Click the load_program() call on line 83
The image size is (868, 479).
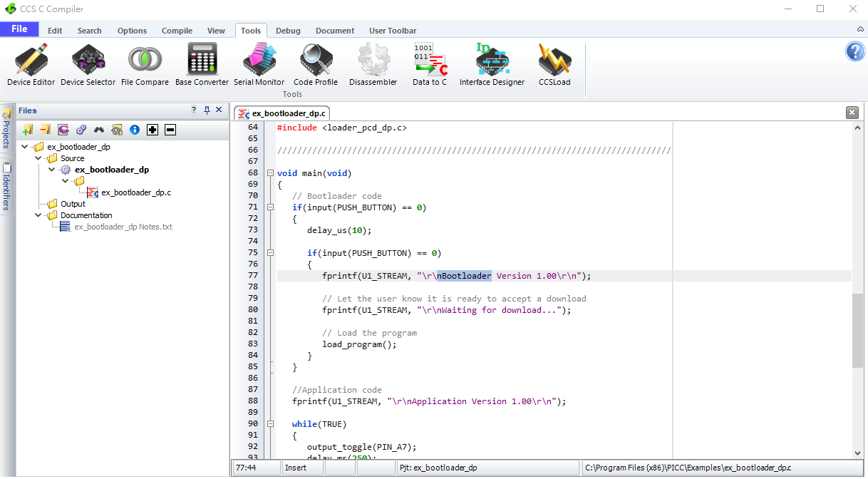pos(358,344)
